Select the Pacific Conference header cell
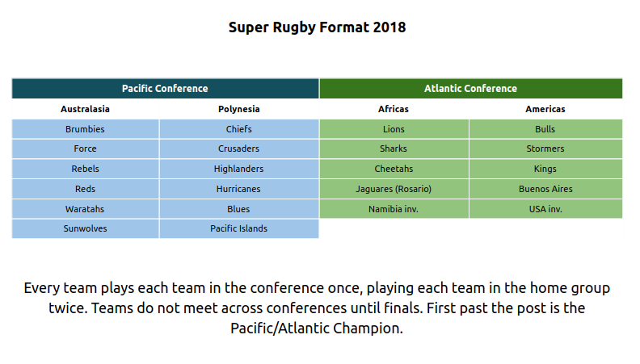The height and width of the screenshot is (364, 640). point(166,89)
